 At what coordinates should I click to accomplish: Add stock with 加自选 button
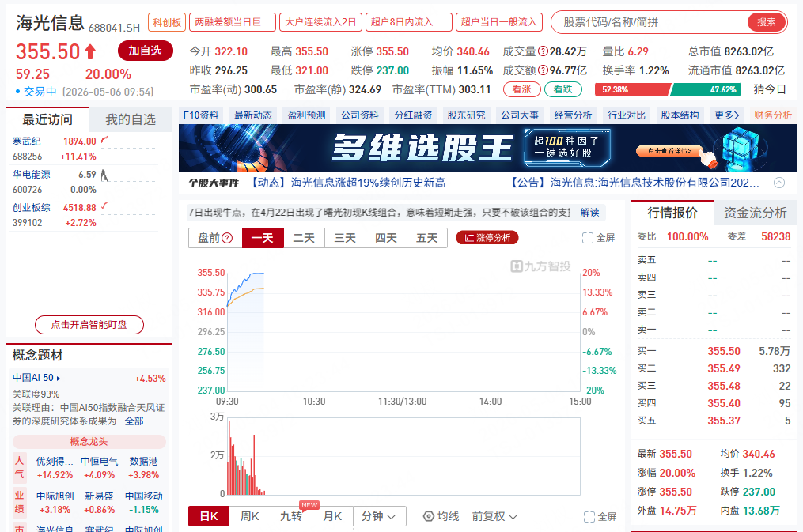[x=145, y=51]
